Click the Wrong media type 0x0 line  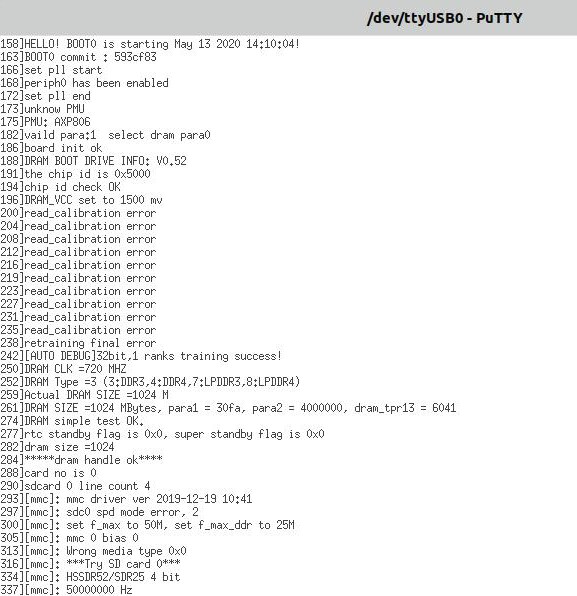pos(93,551)
